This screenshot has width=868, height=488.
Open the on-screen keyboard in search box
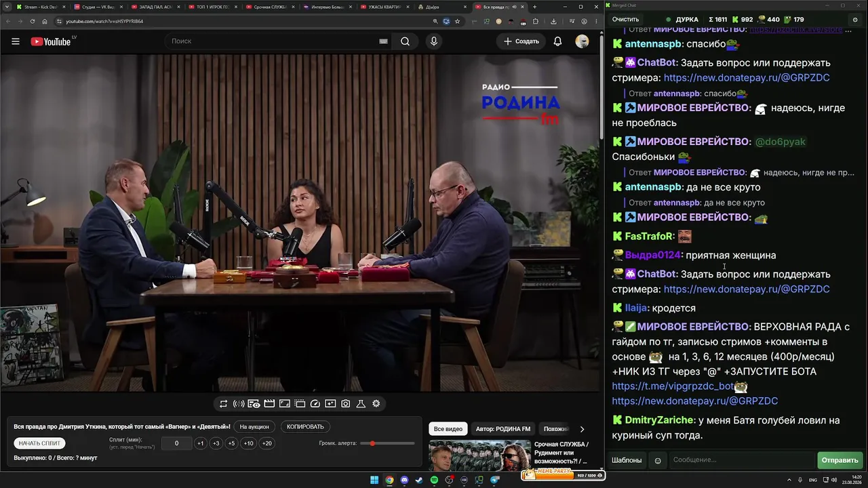point(383,41)
